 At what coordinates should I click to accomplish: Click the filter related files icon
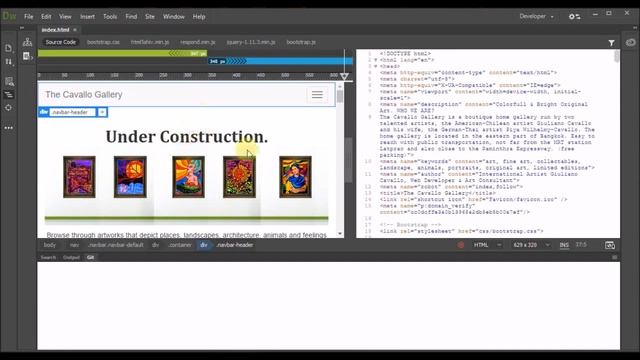point(611,43)
